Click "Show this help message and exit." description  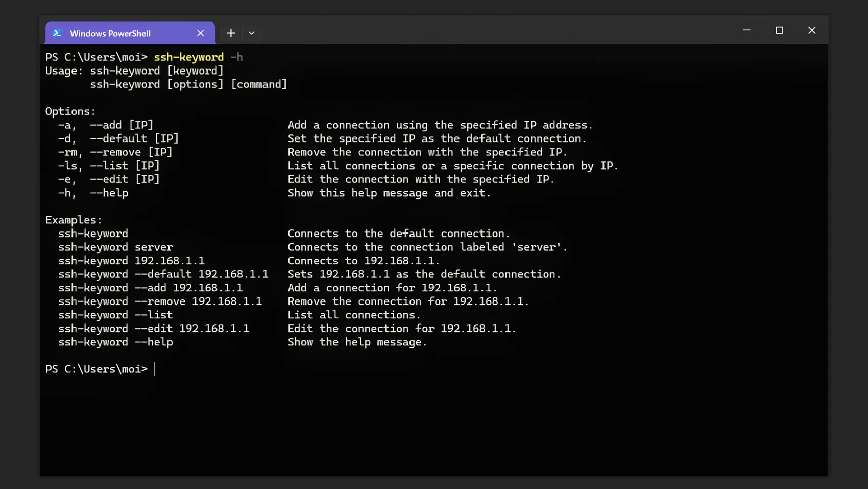tap(389, 193)
